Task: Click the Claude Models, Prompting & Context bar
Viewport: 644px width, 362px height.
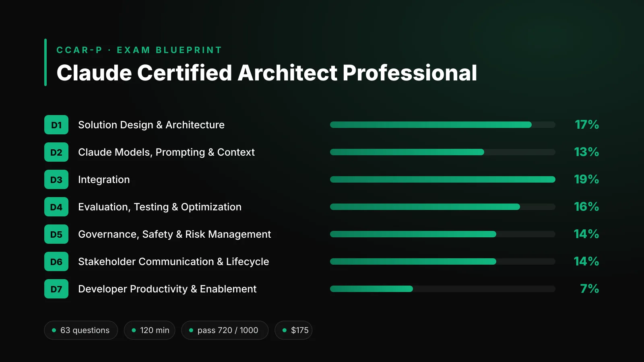Action: pyautogui.click(x=443, y=152)
